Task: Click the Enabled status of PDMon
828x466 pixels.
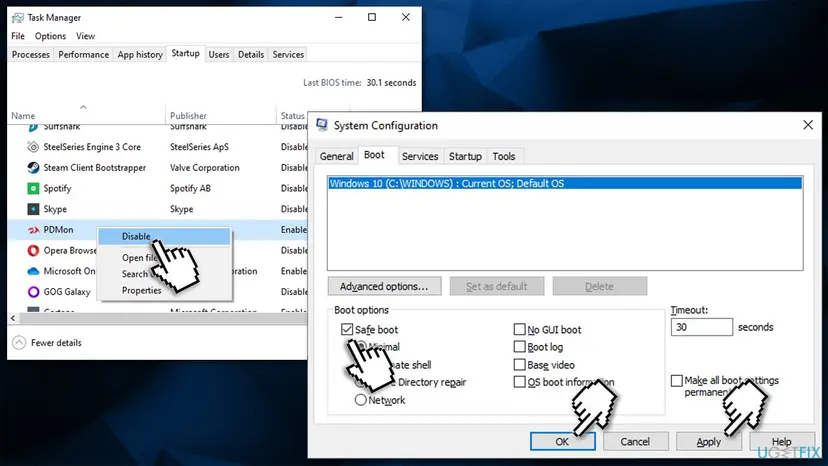Action: [x=294, y=230]
